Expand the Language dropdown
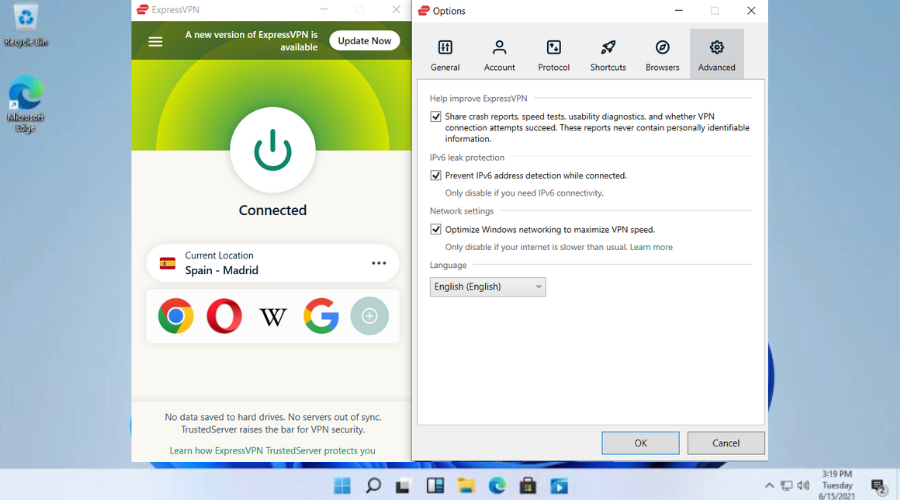Viewport: 900px width, 500px height. pyautogui.click(x=488, y=287)
